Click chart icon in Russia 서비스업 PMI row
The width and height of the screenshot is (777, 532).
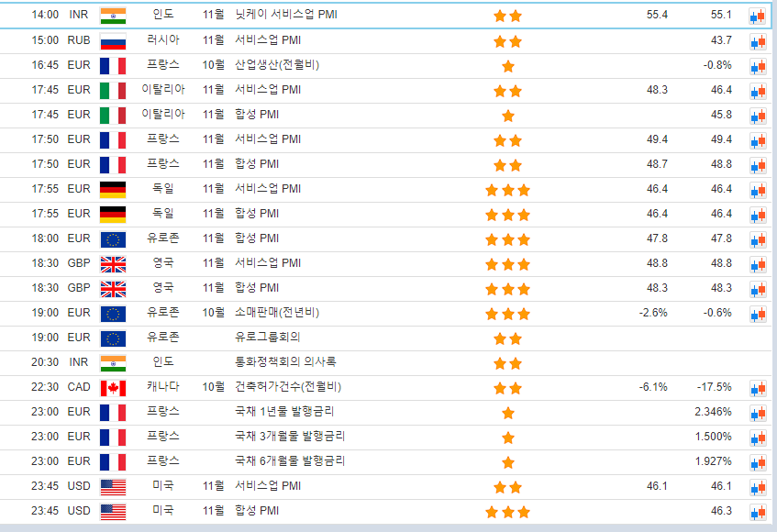click(x=757, y=41)
